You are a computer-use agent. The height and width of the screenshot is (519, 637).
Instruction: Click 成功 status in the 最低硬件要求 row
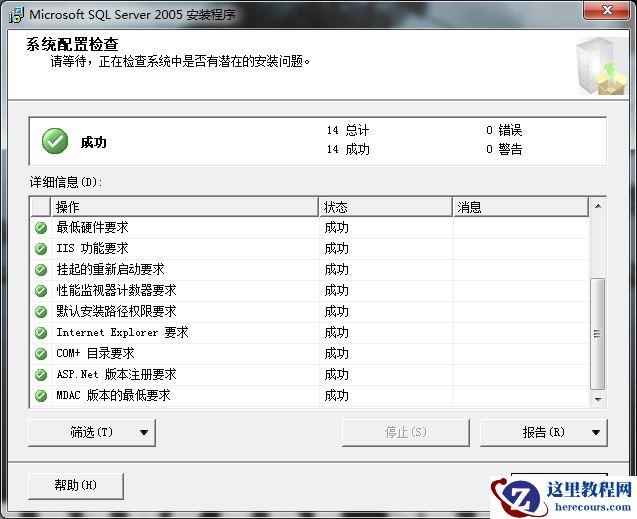pos(336,227)
